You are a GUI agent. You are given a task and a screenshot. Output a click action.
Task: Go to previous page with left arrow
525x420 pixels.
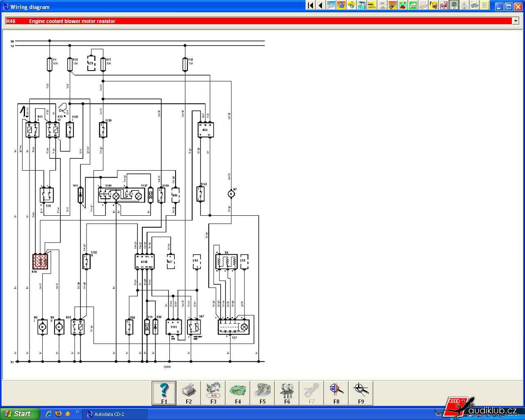[x=320, y=5]
